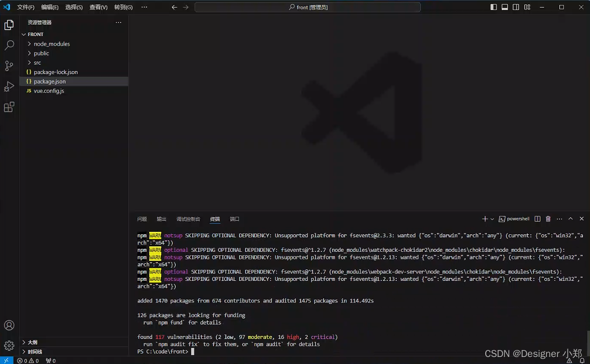Split the terminal

(537, 219)
